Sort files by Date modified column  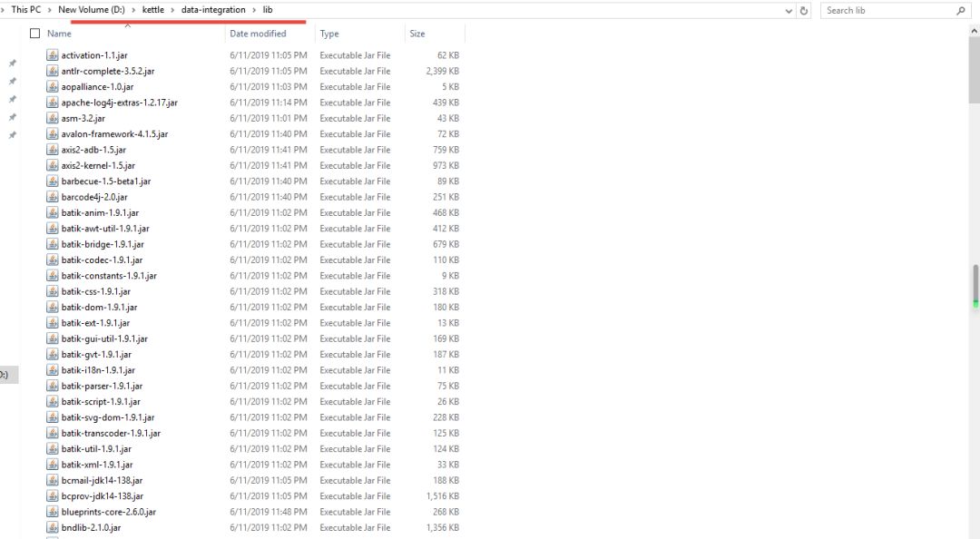pos(258,34)
